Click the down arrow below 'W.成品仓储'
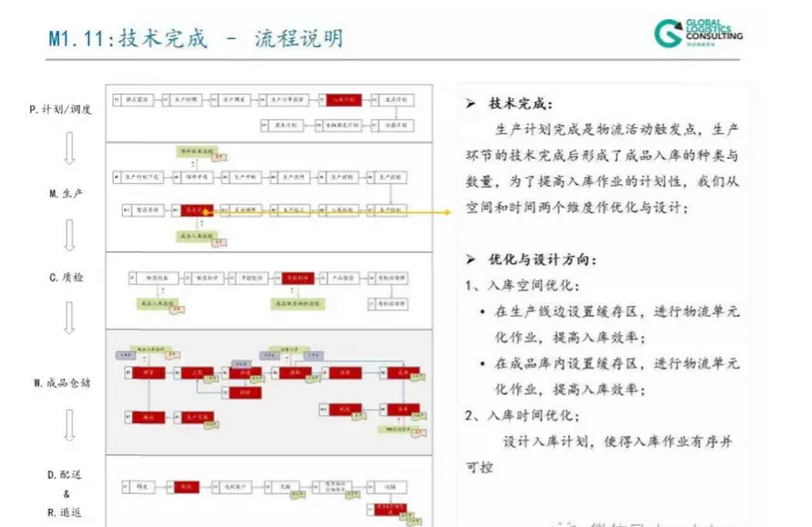Screen dimensions: 812x527 coord(69,425)
